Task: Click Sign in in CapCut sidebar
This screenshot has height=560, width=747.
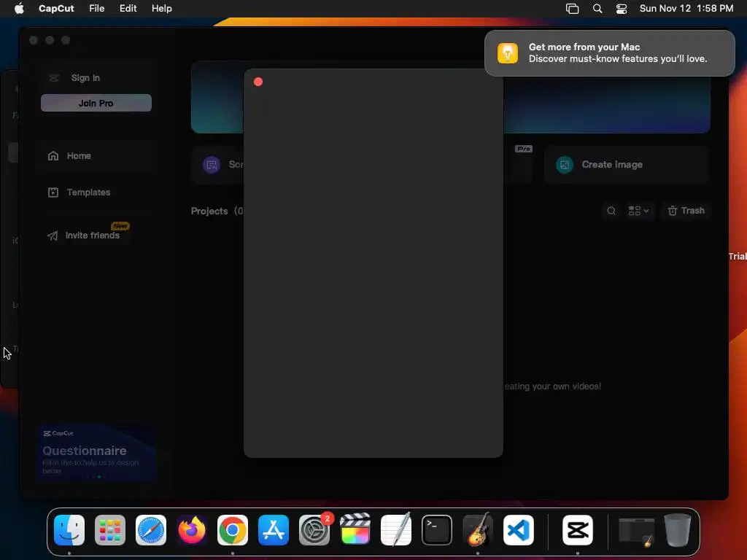Action: (x=85, y=77)
